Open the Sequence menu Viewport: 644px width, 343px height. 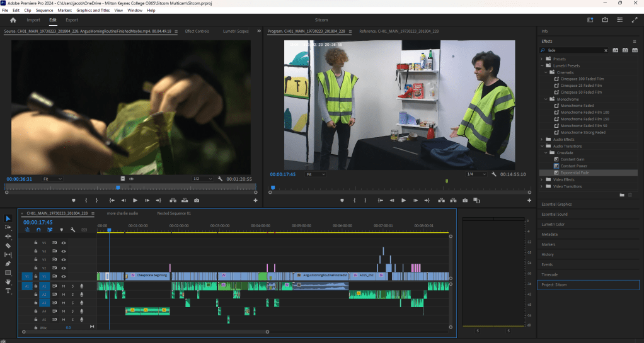tap(44, 11)
